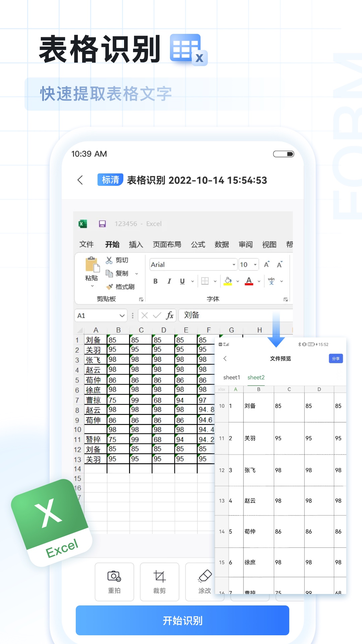
Task: Click formula bar containing 刘备
Action: point(236,315)
